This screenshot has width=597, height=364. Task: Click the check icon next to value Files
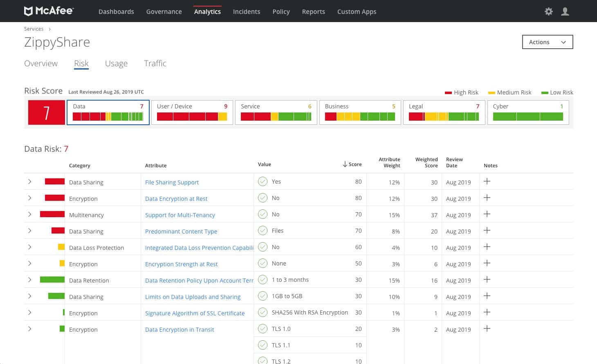[263, 231]
